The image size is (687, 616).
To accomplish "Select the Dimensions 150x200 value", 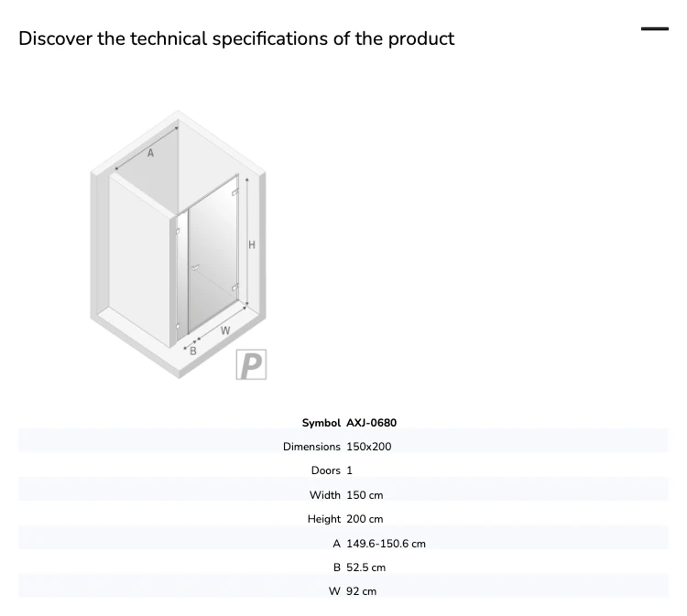I will 369,447.
